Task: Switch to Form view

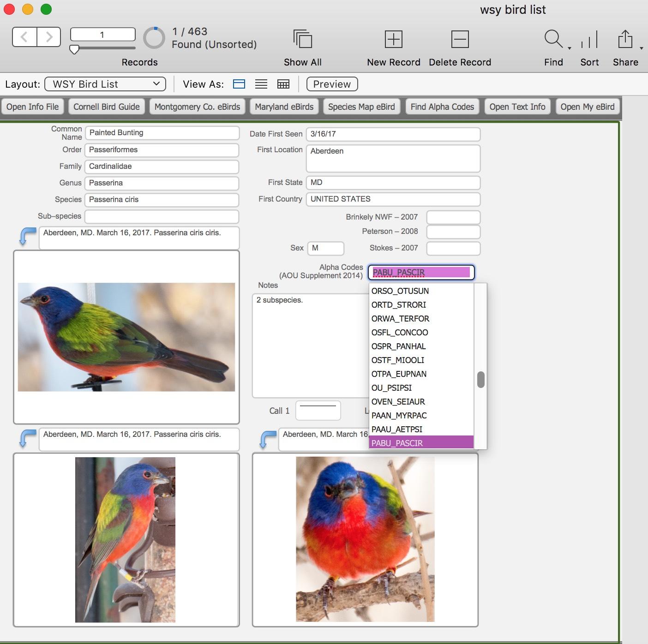Action: pos(239,84)
